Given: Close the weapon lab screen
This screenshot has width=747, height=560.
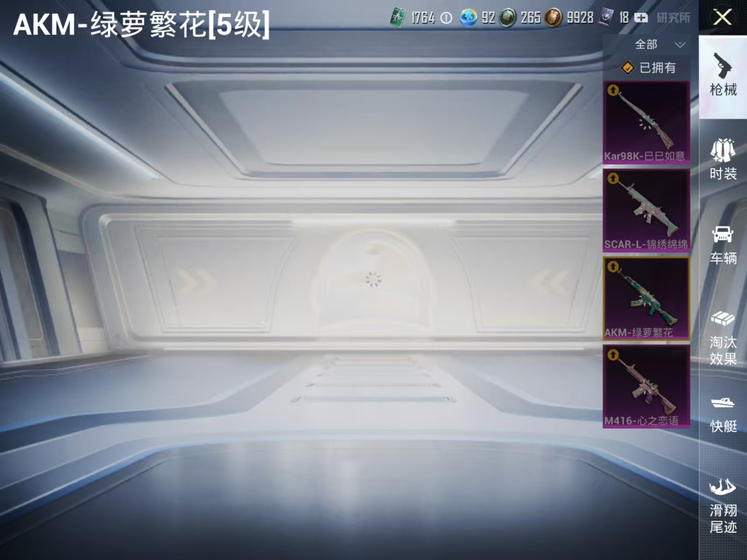Looking at the screenshot, I should click(x=722, y=18).
